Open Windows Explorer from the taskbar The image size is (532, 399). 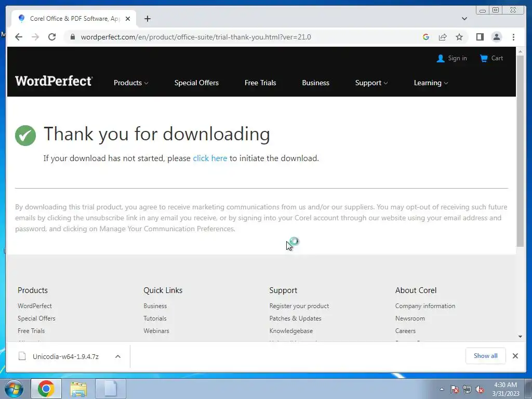78,389
